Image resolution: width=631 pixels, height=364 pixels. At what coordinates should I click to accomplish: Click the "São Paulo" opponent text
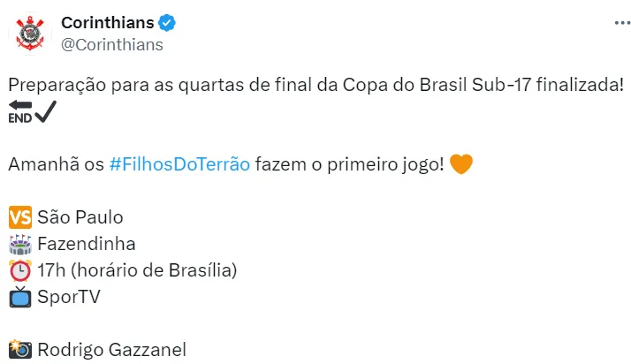pos(80,217)
